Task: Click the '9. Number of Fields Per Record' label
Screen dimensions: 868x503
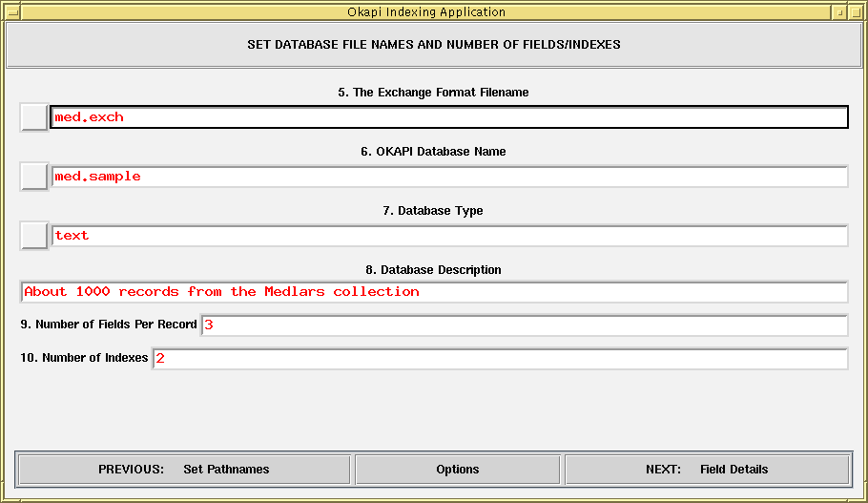Action: pyautogui.click(x=109, y=325)
